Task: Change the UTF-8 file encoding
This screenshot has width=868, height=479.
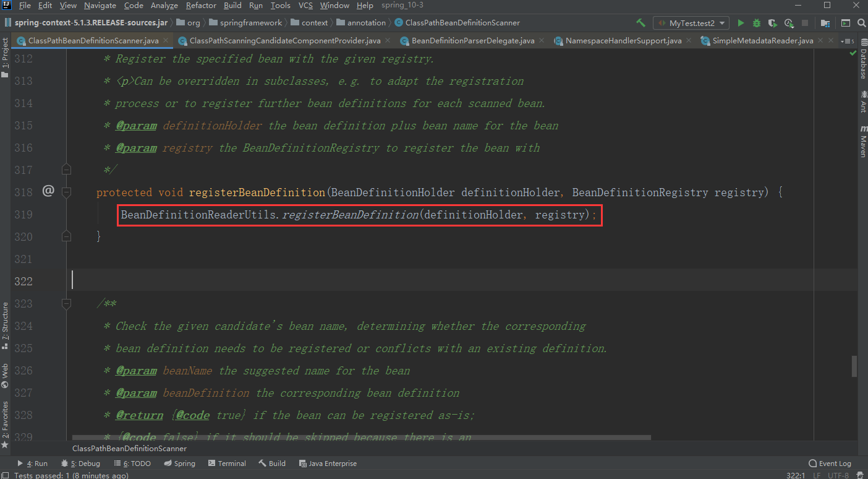Action: pyautogui.click(x=838, y=475)
